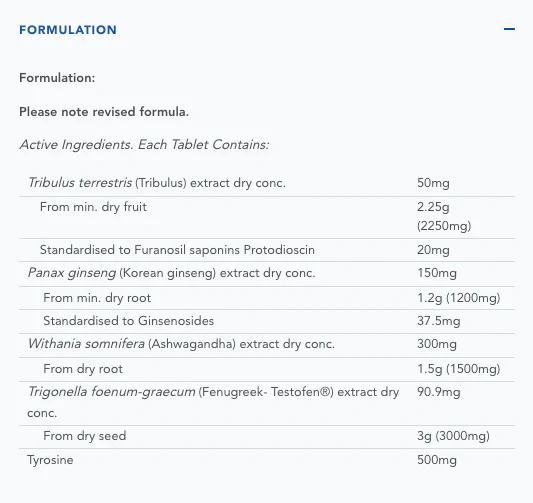
Task: Select the 'From dry seed' row
Action: (267, 437)
